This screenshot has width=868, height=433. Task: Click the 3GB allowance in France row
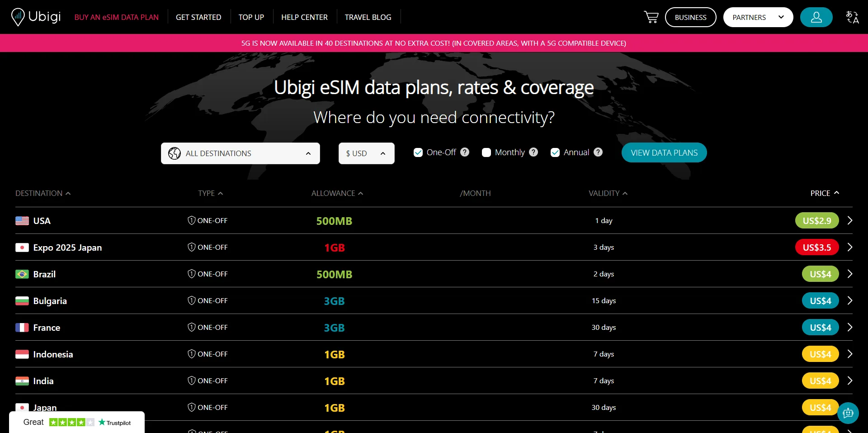click(334, 328)
